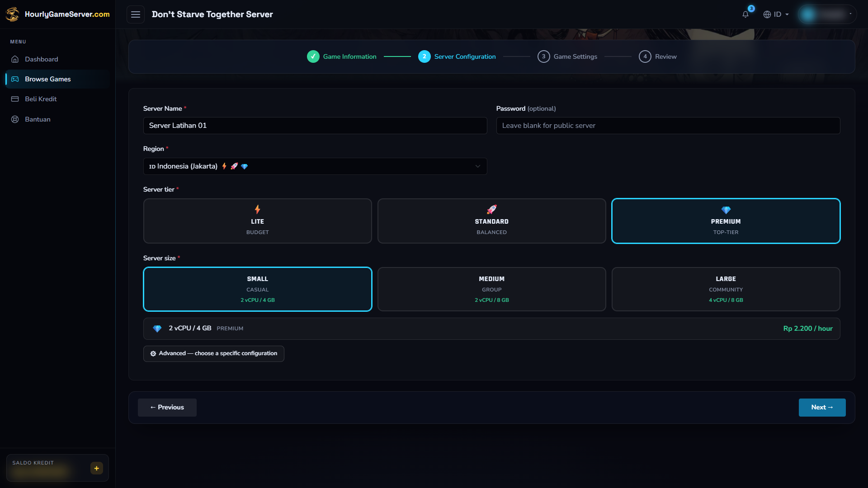Click the gear icon on Advanced button

(x=153, y=353)
